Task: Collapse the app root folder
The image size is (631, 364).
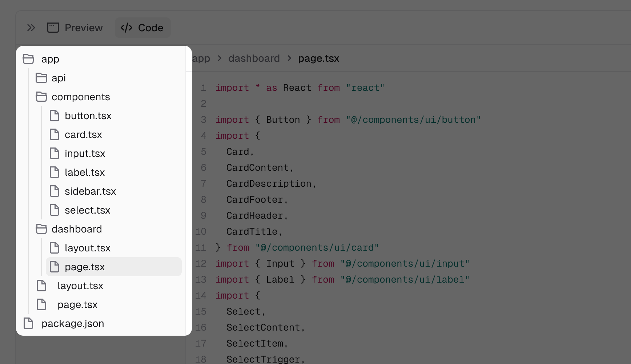Action: click(50, 59)
